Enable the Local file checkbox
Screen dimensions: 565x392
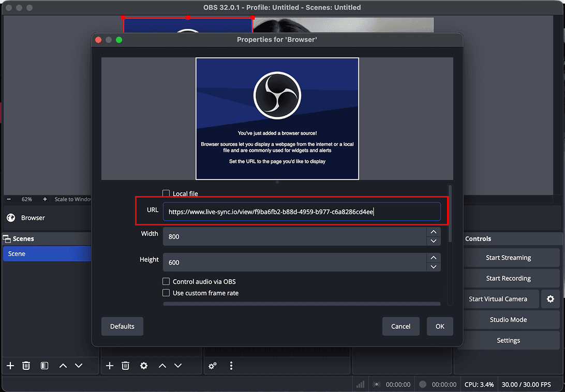coord(166,193)
